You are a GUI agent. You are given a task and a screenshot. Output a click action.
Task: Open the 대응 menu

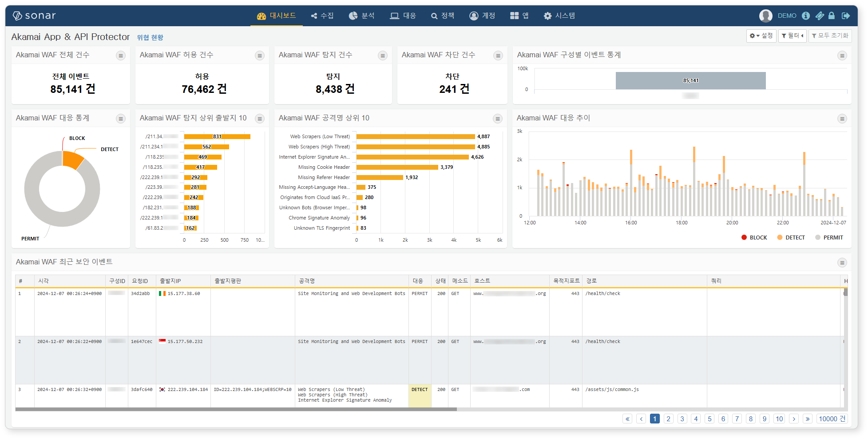coord(403,16)
